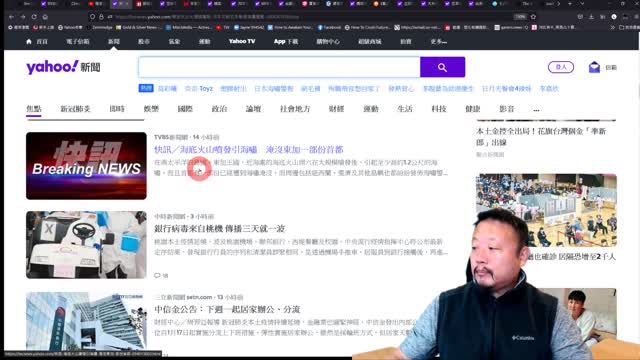Select the 影音 news tab
640x360 pixels.
click(x=507, y=109)
